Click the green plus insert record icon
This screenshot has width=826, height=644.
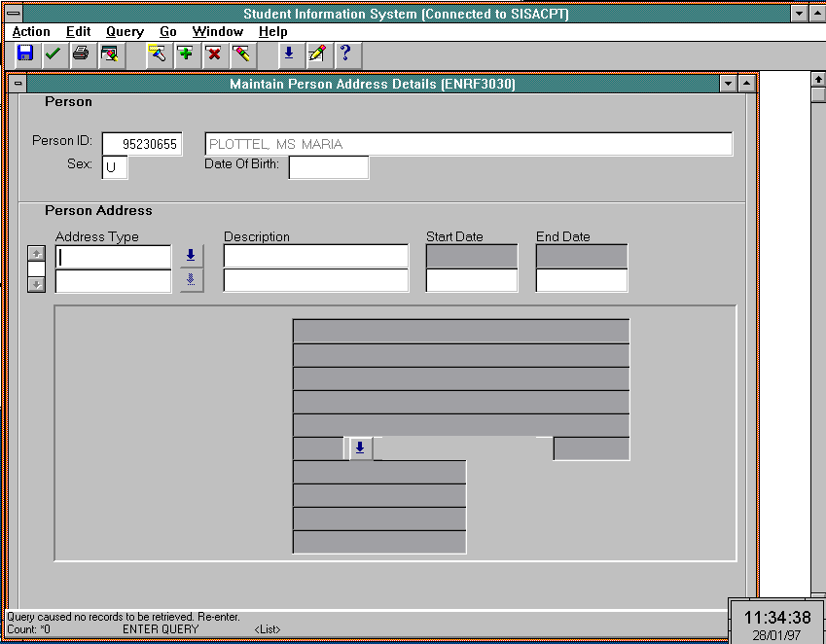tap(185, 54)
